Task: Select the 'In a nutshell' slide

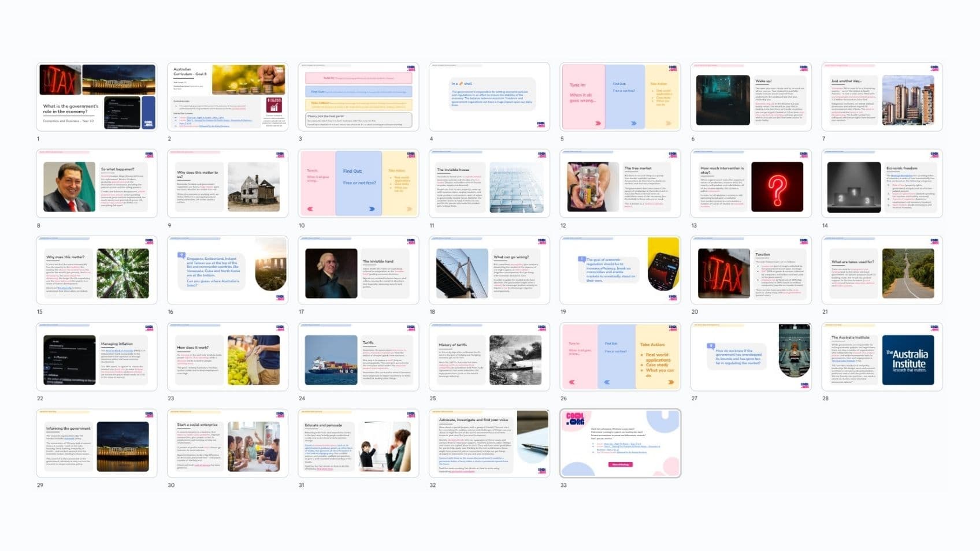Action: click(489, 97)
